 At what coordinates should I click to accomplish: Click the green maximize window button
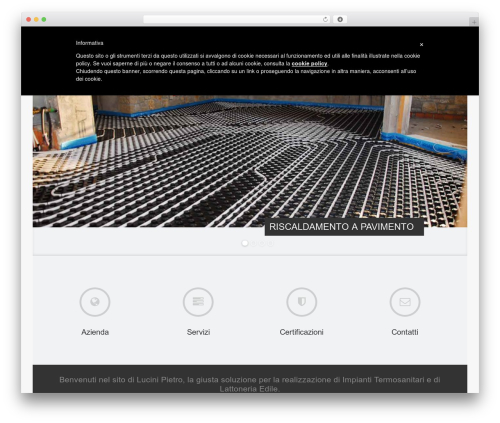point(44,19)
